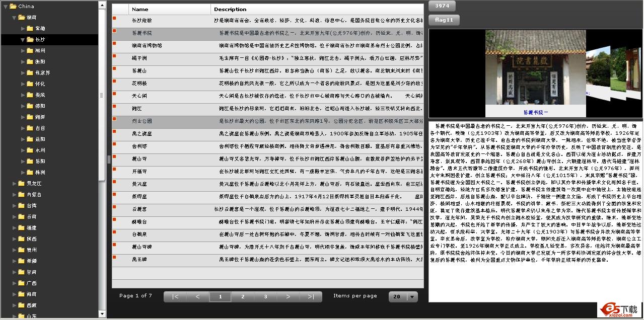Collapse the 湖南 tree node arrow
The width and height of the screenshot is (644, 320).
(x=14, y=18)
